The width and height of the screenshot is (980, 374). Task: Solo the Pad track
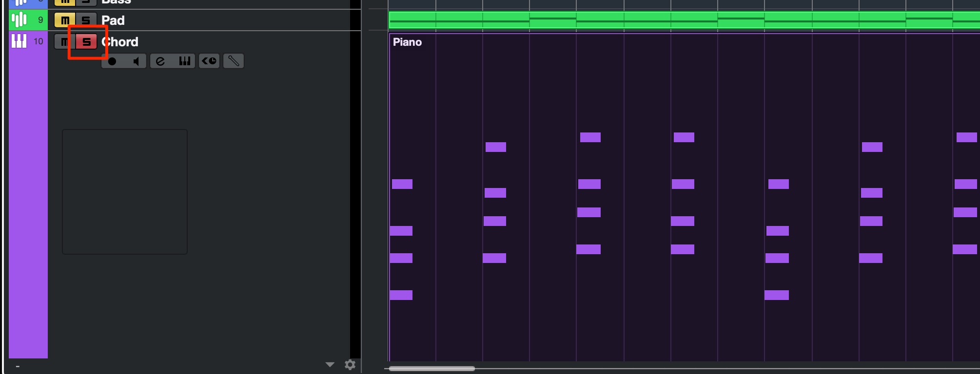[x=86, y=20]
